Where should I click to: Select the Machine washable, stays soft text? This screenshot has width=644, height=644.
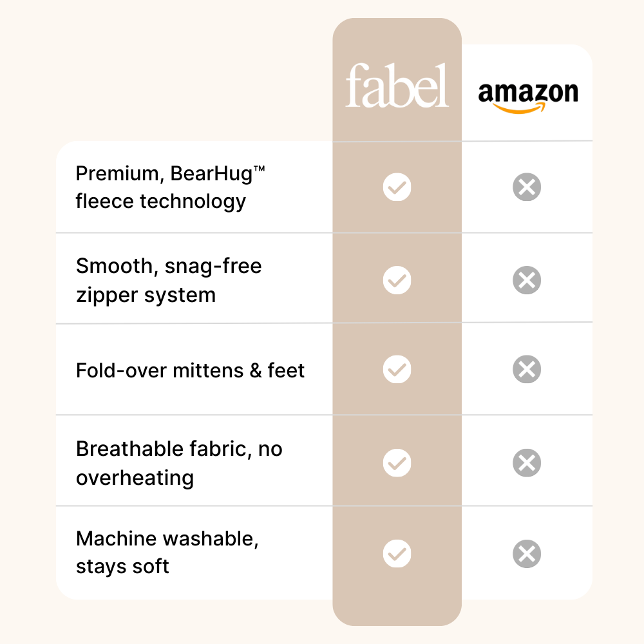coord(167,553)
